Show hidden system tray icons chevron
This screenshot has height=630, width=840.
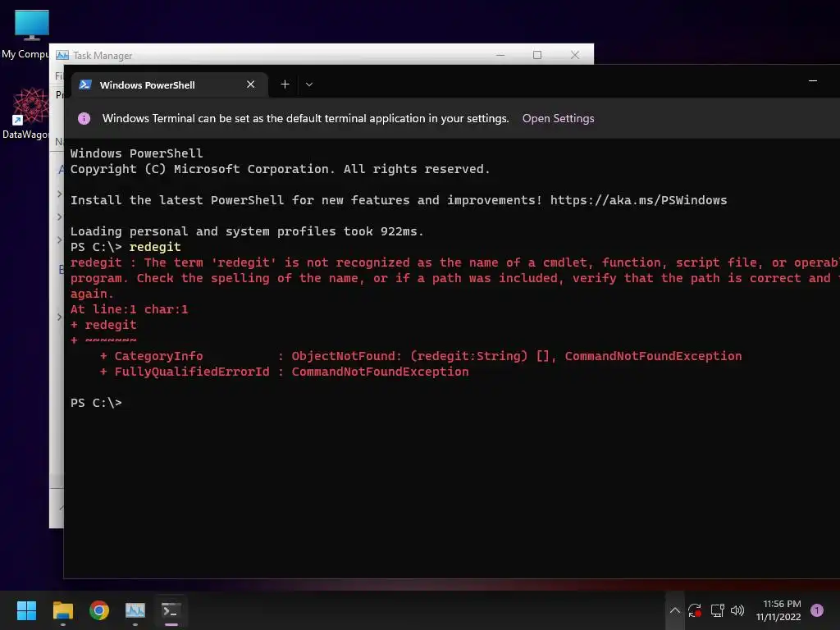(x=675, y=610)
